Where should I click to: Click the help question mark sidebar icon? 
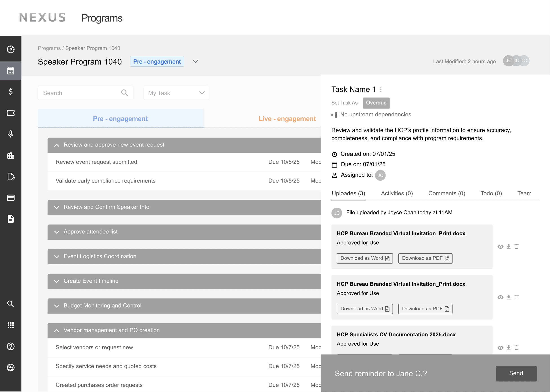tap(11, 346)
